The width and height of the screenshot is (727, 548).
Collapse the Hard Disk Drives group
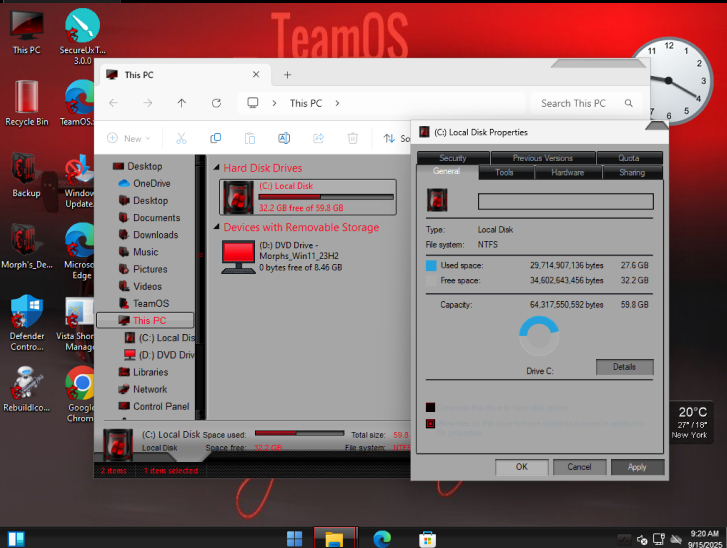pos(216,167)
